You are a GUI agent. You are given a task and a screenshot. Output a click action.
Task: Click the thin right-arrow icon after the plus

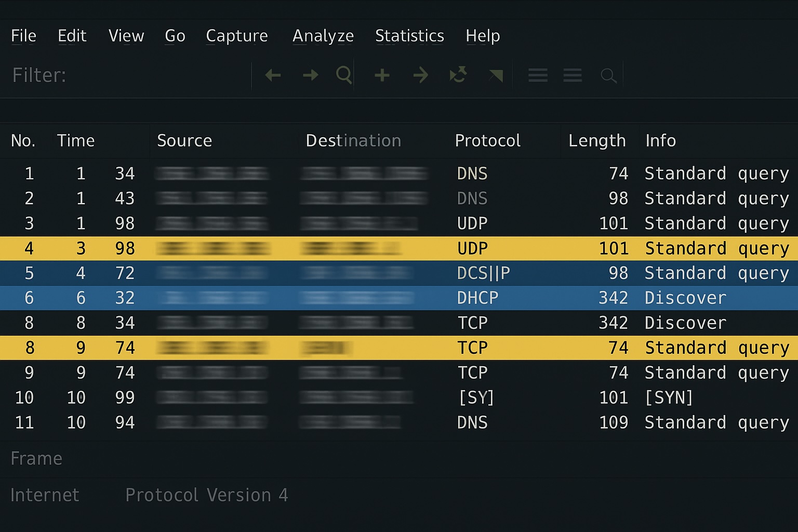click(420, 75)
